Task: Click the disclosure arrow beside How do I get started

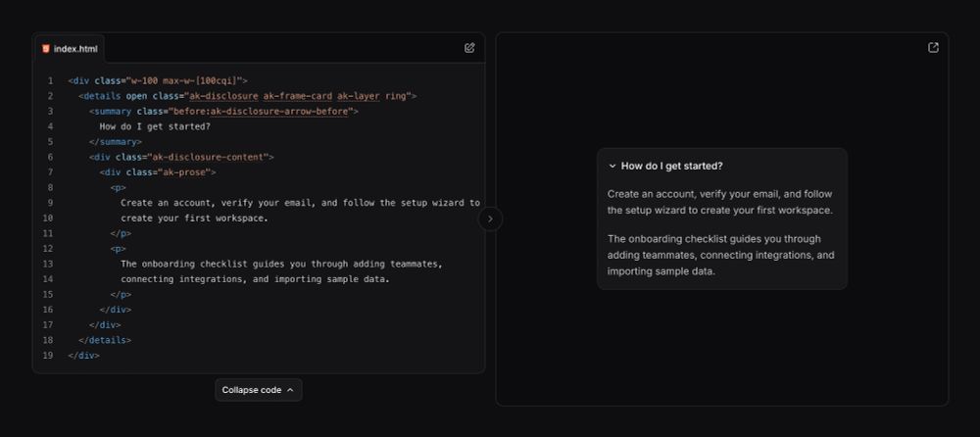Action: click(612, 167)
